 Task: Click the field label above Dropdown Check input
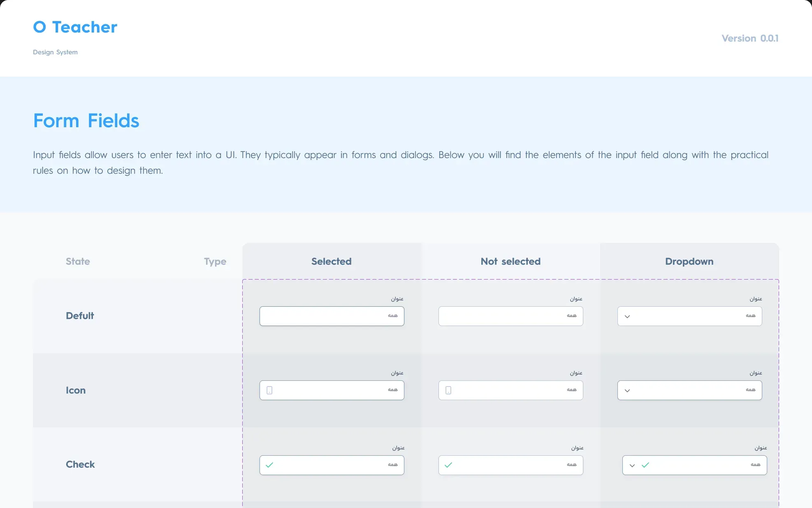tap(761, 448)
